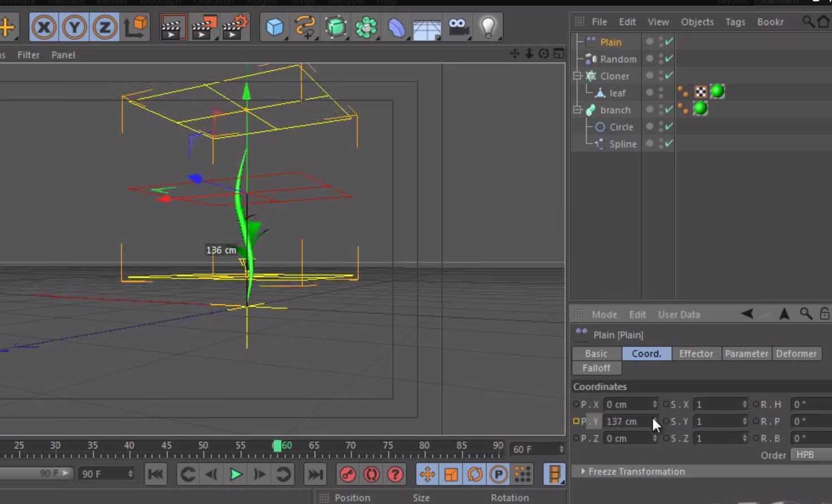Collapse the branch object hierarchy
832x504 pixels.
click(577, 110)
